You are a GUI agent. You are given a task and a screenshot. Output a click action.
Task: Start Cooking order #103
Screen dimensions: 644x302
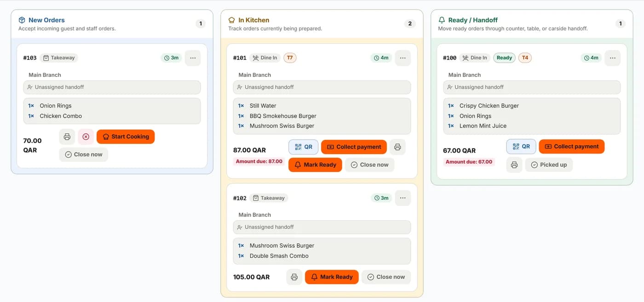(126, 137)
